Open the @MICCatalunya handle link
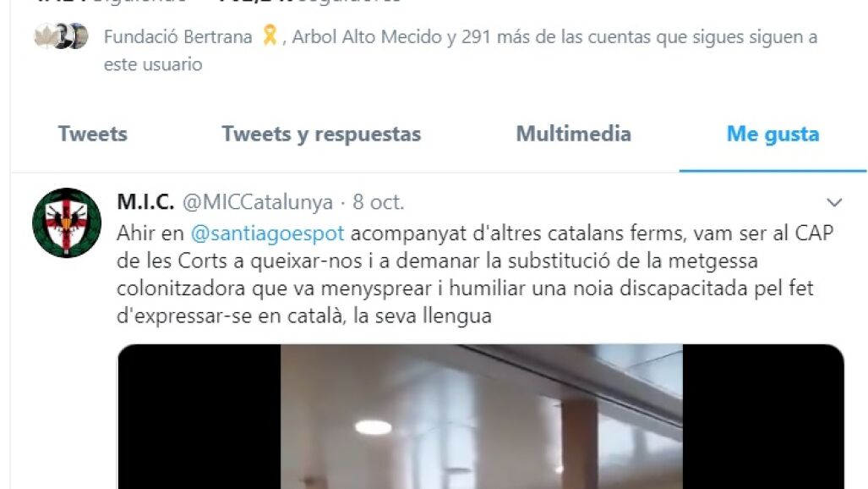The image size is (868, 489). (x=258, y=202)
